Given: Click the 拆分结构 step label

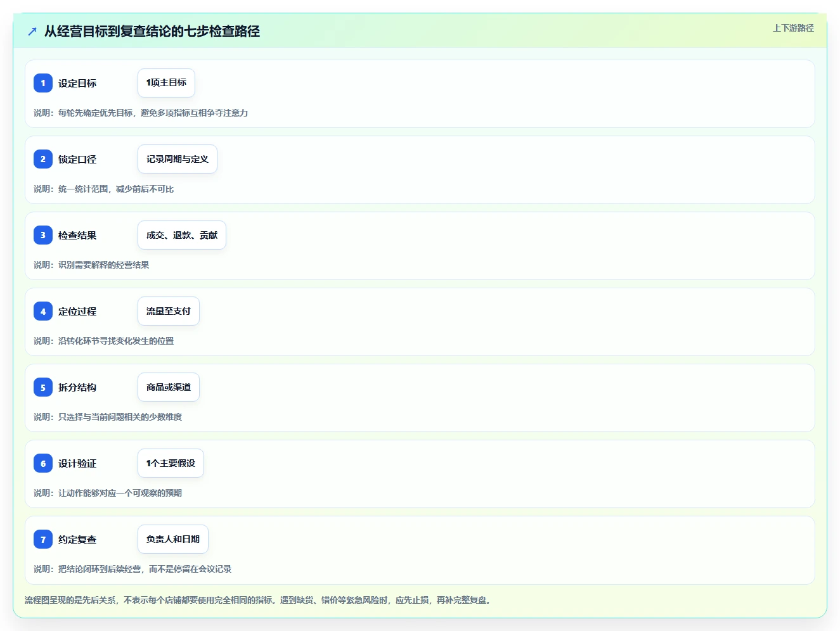Looking at the screenshot, I should point(77,387).
